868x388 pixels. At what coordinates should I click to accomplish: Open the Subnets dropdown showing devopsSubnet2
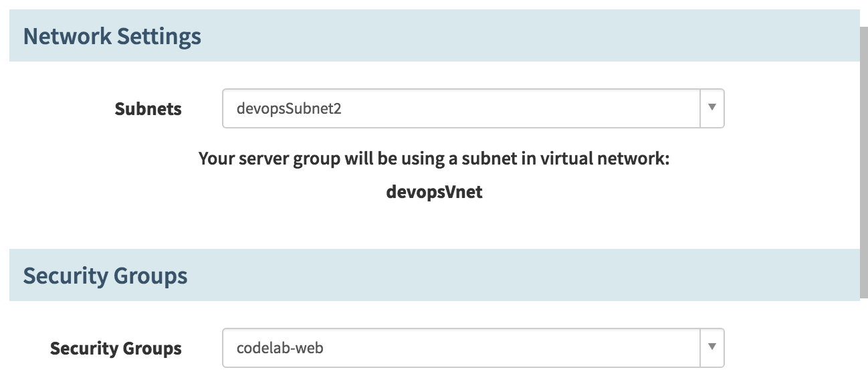pyautogui.click(x=473, y=108)
